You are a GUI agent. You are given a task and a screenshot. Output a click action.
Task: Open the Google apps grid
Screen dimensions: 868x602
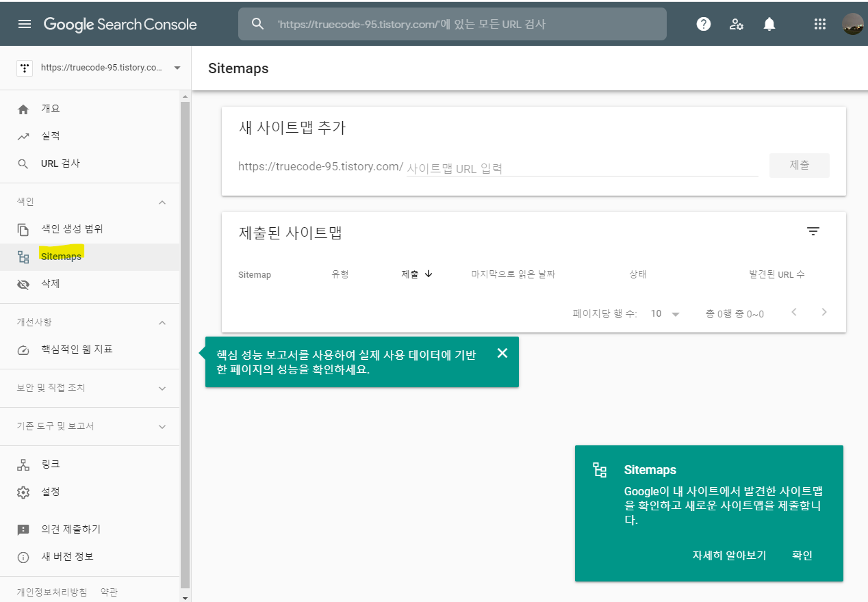click(820, 24)
